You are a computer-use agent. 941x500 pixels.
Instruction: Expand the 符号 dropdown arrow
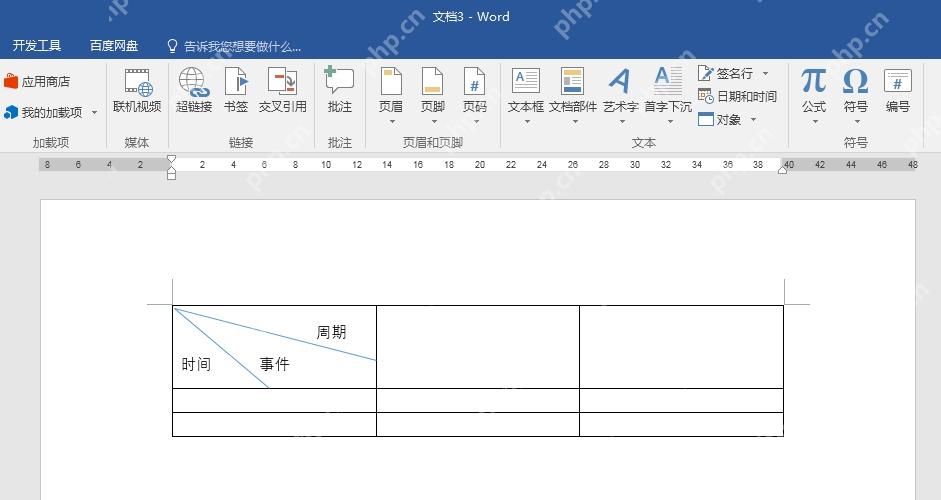857,121
